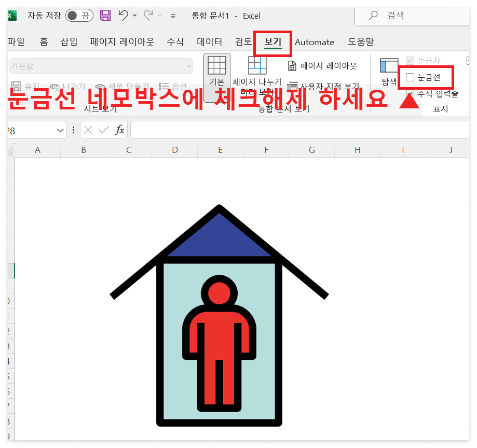Open the undo history dropdown arrow

tap(134, 15)
